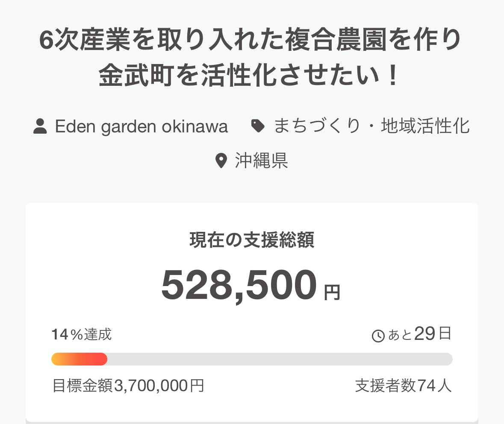Click the 円 unit after 528,500
This screenshot has height=424, width=504.
click(x=332, y=292)
